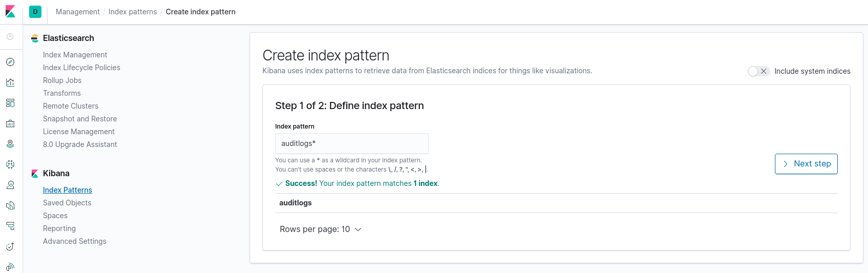Open Index Management in Elasticsearch menu

(x=75, y=55)
